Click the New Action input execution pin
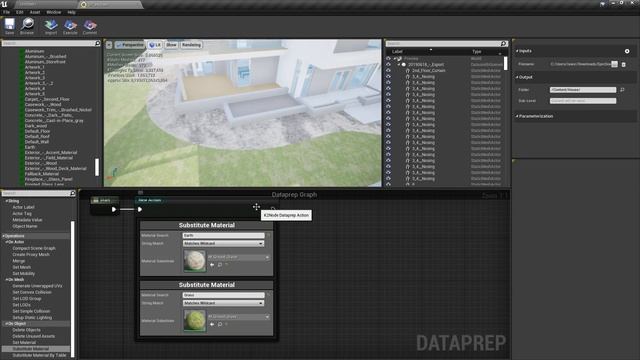This screenshot has height=360, width=640. click(140, 209)
